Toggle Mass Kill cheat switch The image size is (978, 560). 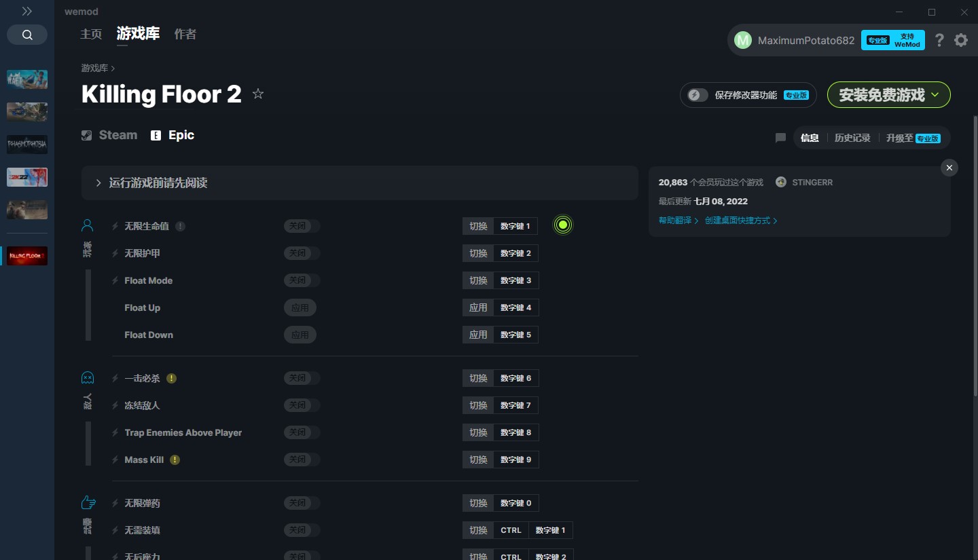[302, 460]
